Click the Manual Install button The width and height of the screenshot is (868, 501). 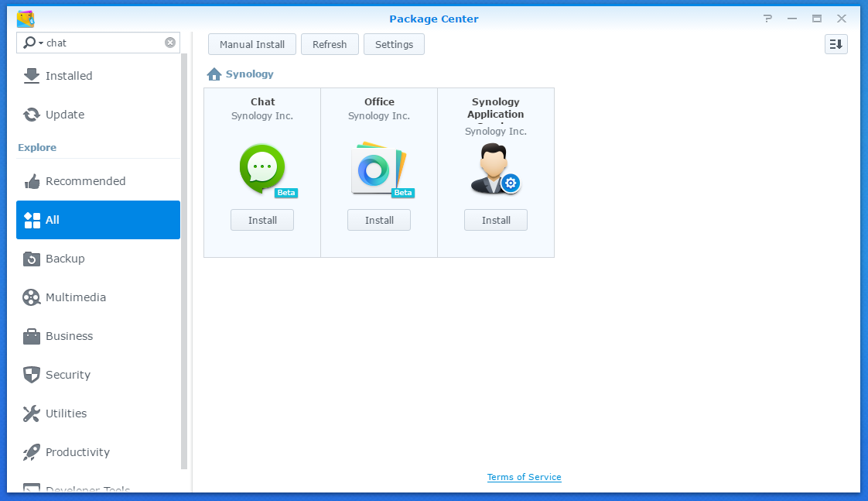point(251,44)
